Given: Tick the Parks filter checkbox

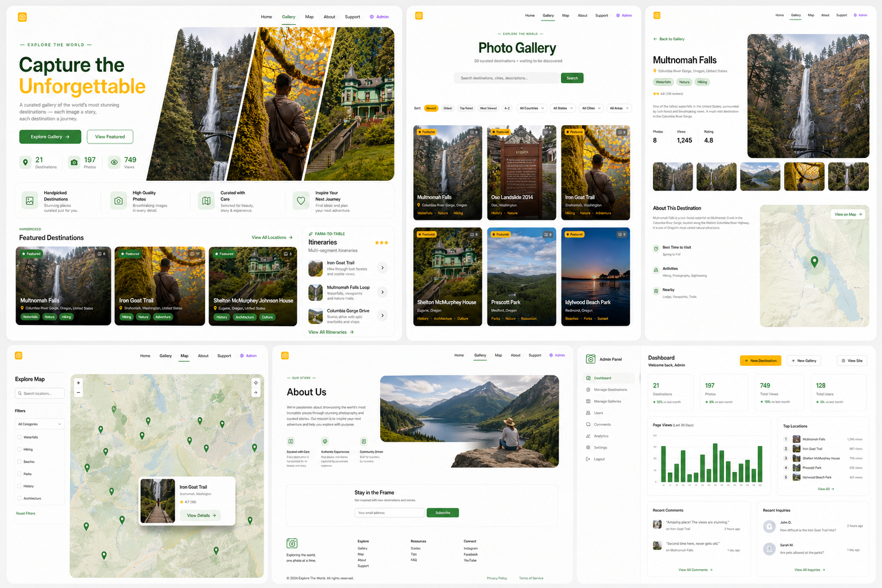Looking at the screenshot, I should [x=20, y=474].
